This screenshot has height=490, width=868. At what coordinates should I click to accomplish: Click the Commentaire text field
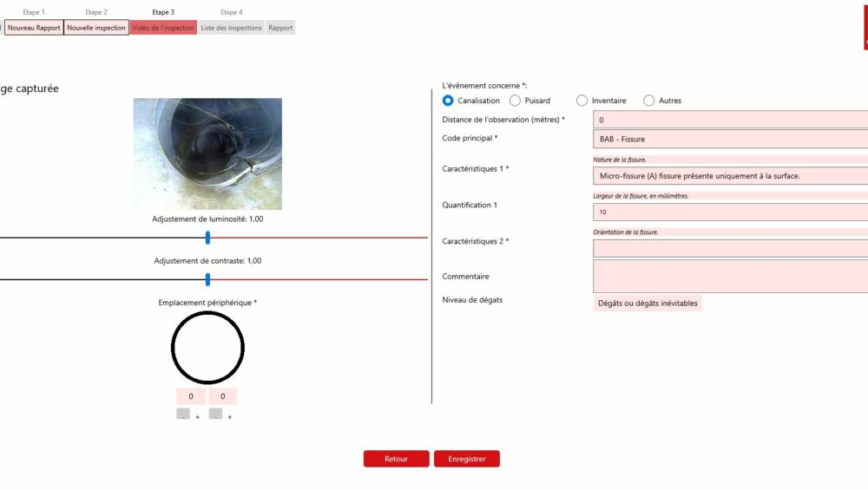coord(729,277)
